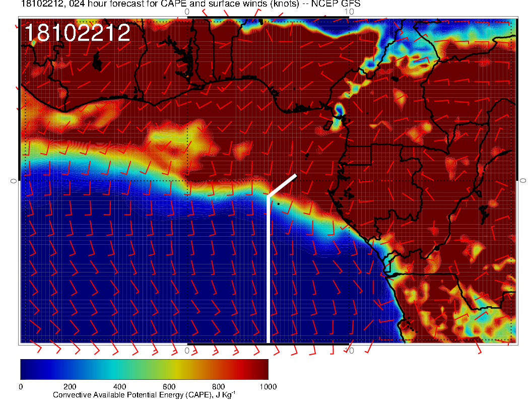The height and width of the screenshot is (411, 532).
Task: Click the 200 tick label under colorbar
Action: tap(70, 387)
